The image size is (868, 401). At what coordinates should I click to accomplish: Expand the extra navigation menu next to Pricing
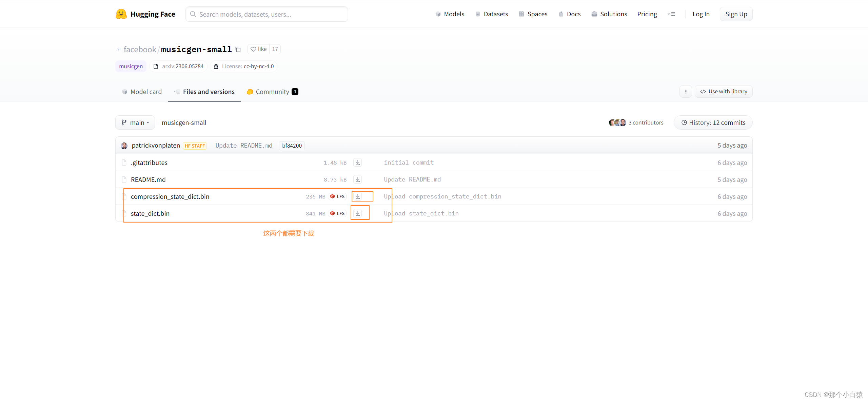(671, 14)
